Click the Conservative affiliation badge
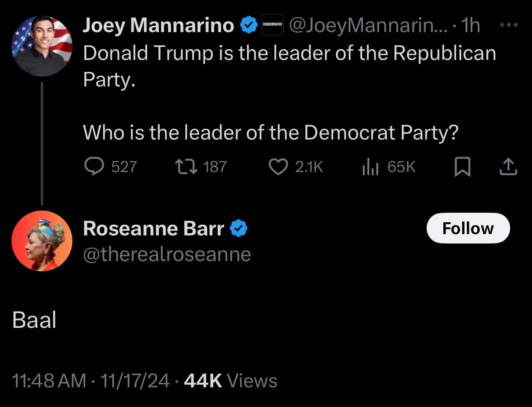532x407 pixels. point(272,25)
